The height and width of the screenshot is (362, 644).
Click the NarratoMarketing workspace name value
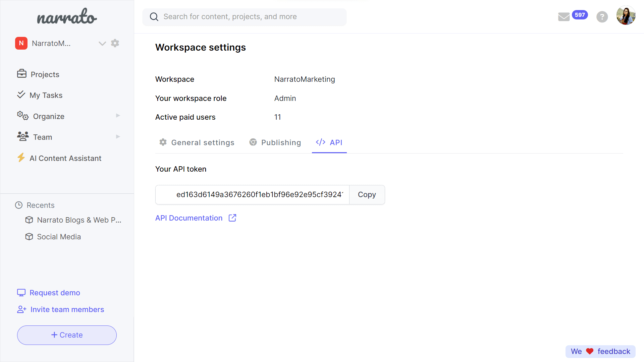pos(305,79)
